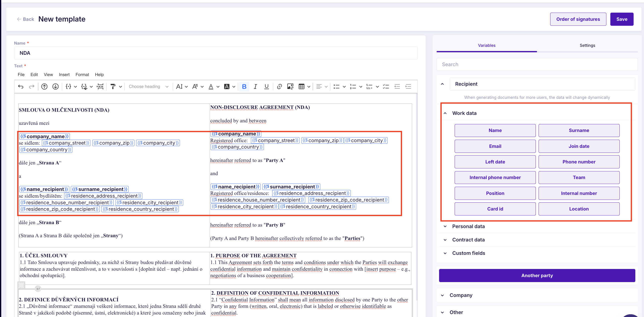Collapse the Work data section
This screenshot has height=317, width=644.
click(445, 113)
